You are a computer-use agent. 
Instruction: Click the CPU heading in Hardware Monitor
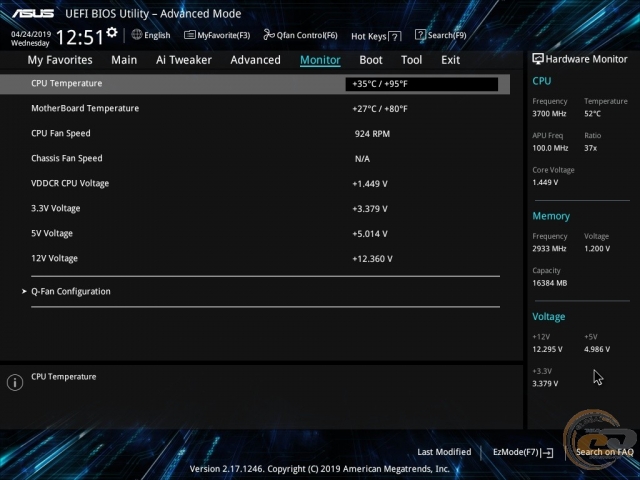pos(542,81)
